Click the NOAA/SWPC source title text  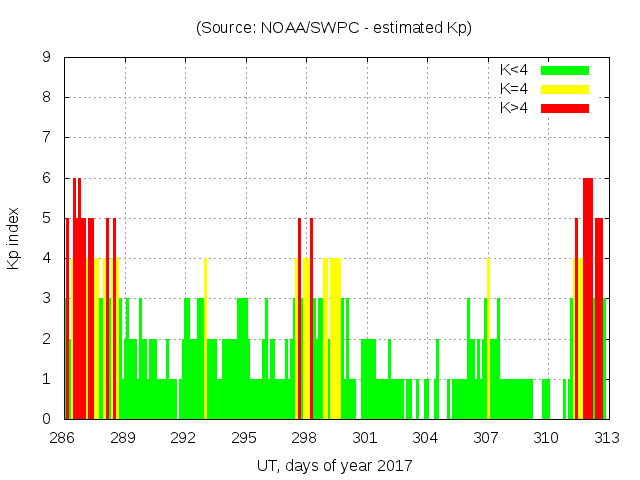pos(334,28)
